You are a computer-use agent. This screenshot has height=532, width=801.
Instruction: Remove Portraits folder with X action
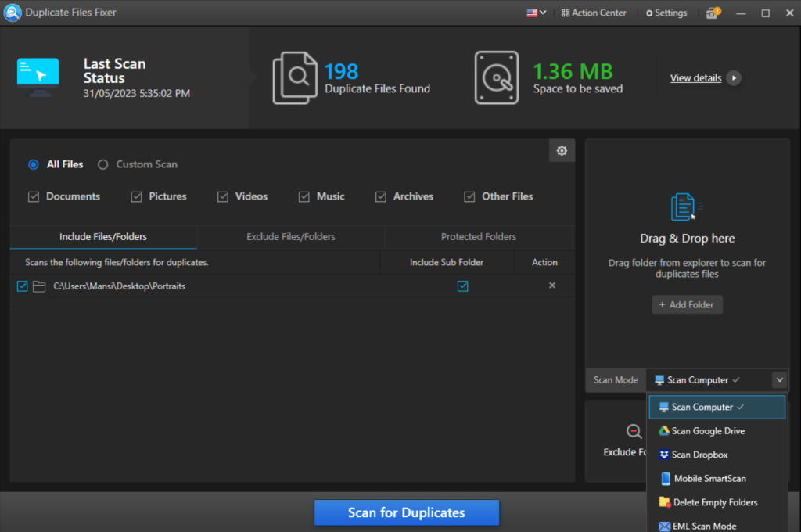coord(552,286)
